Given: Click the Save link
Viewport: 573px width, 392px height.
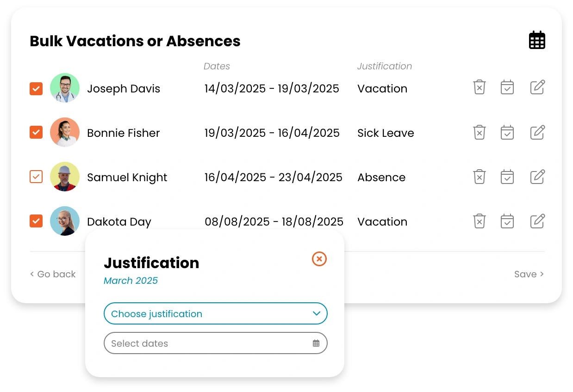Looking at the screenshot, I should coord(529,274).
